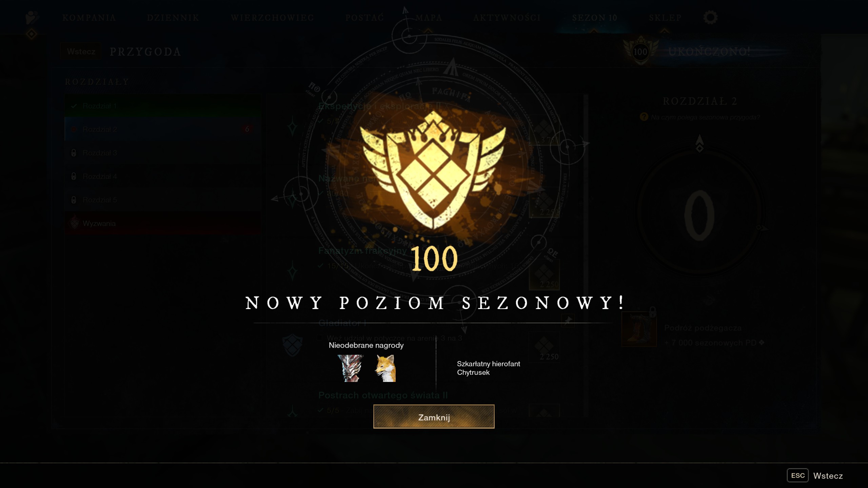Open the Wyzwania entry

click(163, 223)
